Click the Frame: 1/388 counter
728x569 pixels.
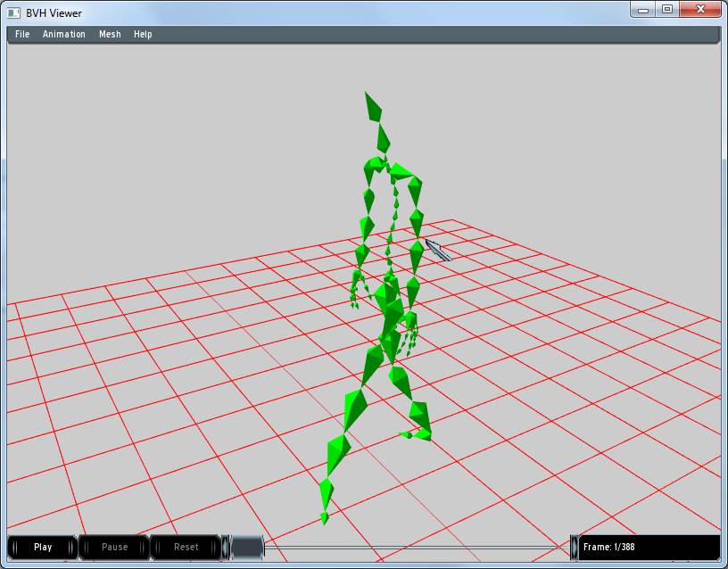649,548
